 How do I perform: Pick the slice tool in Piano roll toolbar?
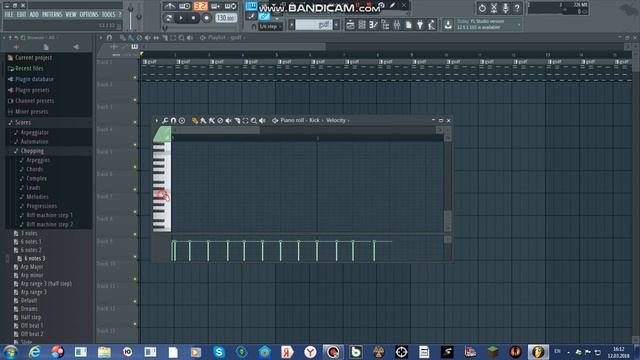pos(237,120)
